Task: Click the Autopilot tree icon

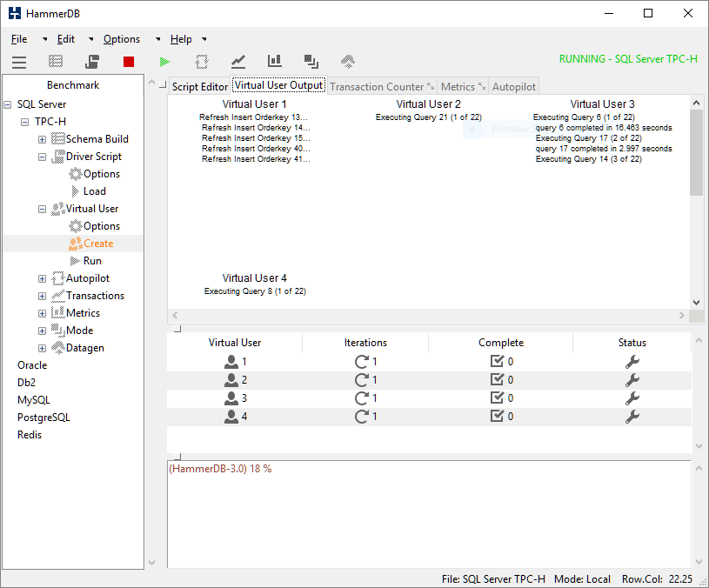Action: coord(58,278)
